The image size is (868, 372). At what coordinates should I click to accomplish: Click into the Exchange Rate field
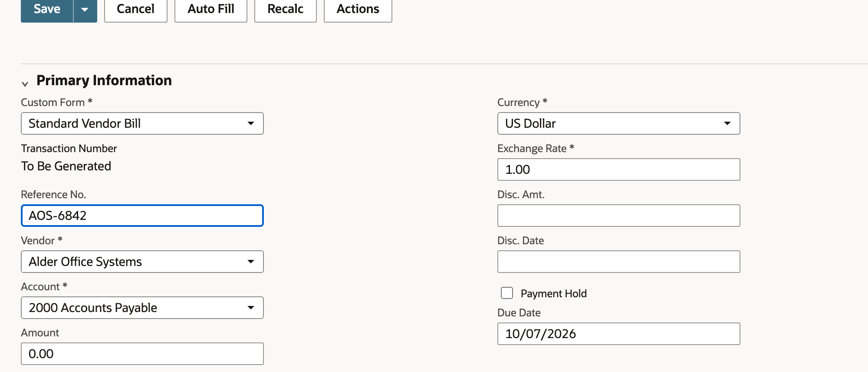point(619,169)
